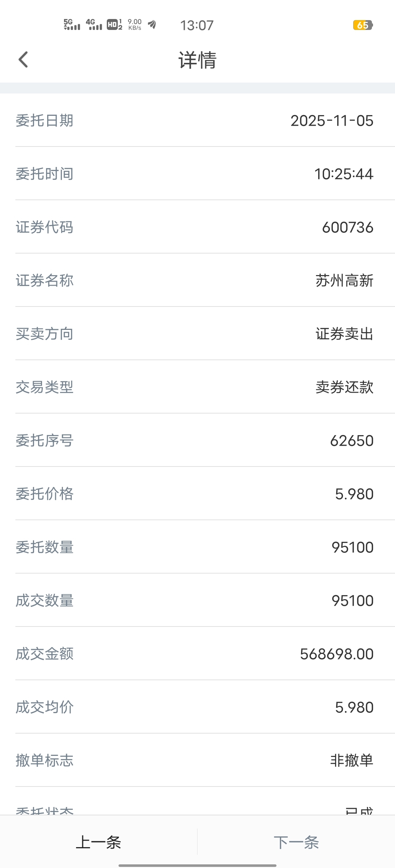Tap the HD call status icon

point(114,24)
